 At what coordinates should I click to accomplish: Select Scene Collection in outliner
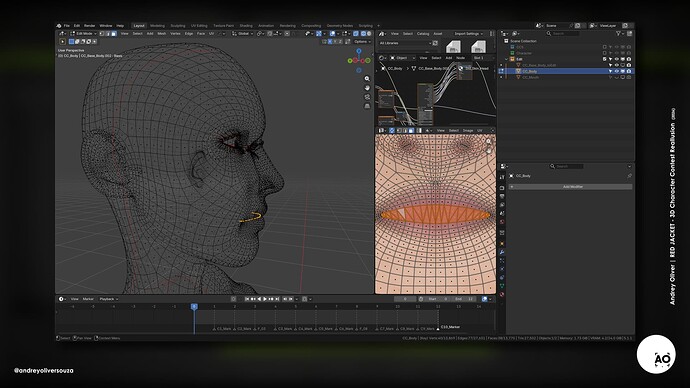(x=523, y=41)
